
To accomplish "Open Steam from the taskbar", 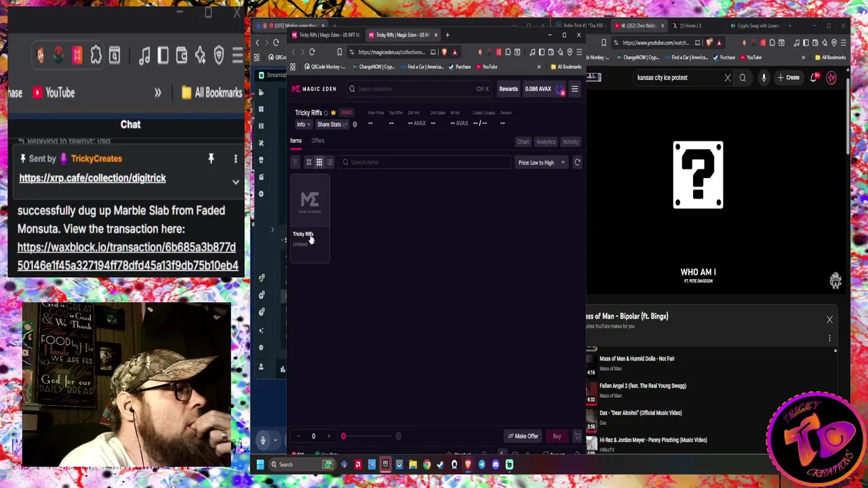I will 440,464.
